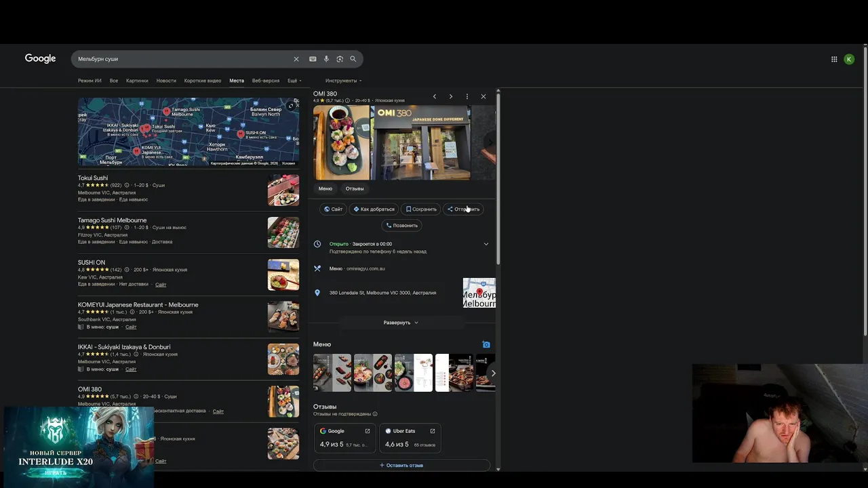Click the Как добраться directions button
The image size is (868, 488).
pos(374,209)
